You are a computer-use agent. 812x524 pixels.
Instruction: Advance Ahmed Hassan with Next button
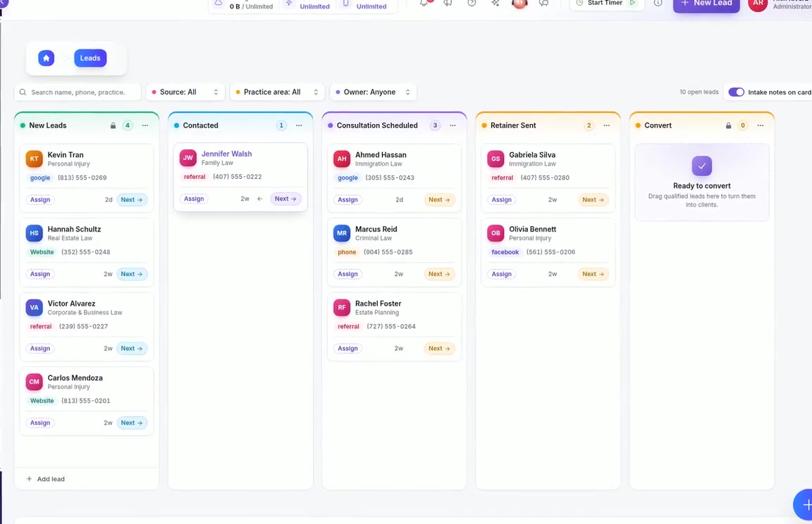point(439,199)
